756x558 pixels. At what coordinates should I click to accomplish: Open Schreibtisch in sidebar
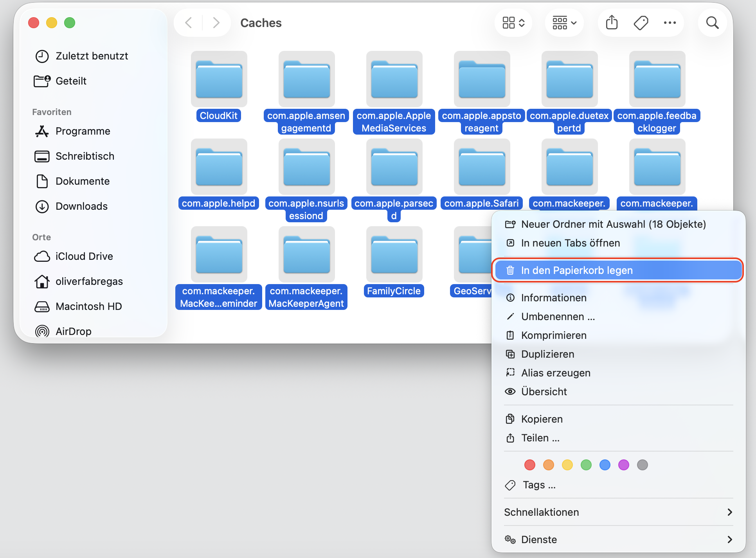(x=93, y=156)
